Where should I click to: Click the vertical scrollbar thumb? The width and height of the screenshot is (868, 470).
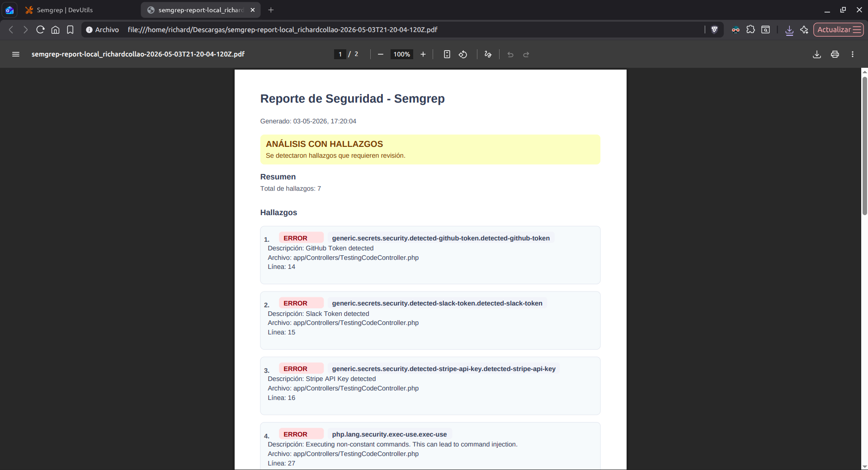point(864,146)
